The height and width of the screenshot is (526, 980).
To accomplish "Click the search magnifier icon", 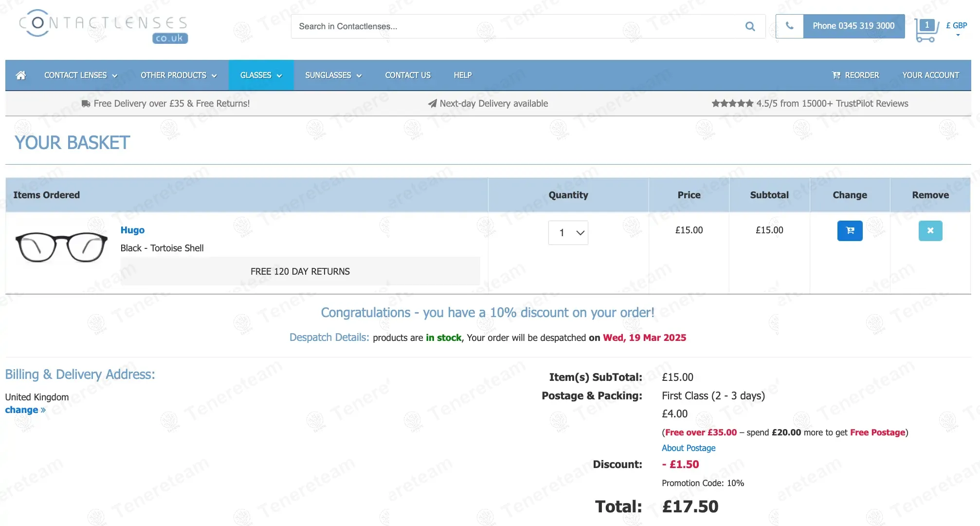I will tap(750, 26).
